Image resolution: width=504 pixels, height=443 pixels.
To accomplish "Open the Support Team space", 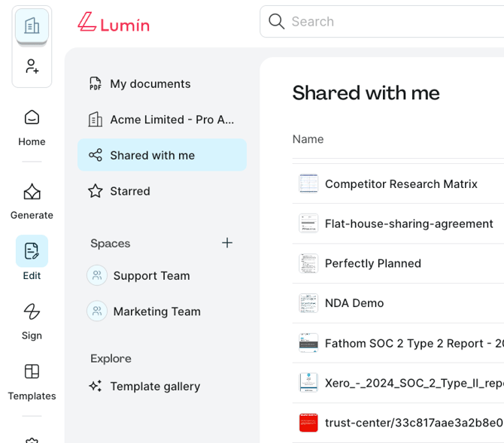I will tap(151, 275).
